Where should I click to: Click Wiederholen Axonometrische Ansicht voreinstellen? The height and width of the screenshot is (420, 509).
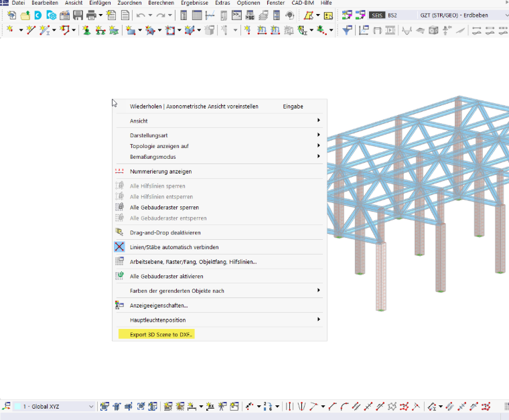220,107
